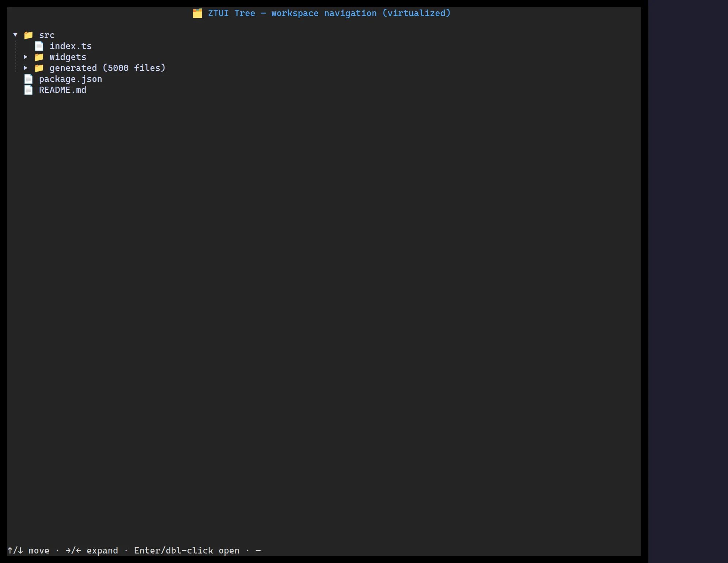The height and width of the screenshot is (563, 728).
Task: Select generated (5000 files) label
Action: point(107,68)
